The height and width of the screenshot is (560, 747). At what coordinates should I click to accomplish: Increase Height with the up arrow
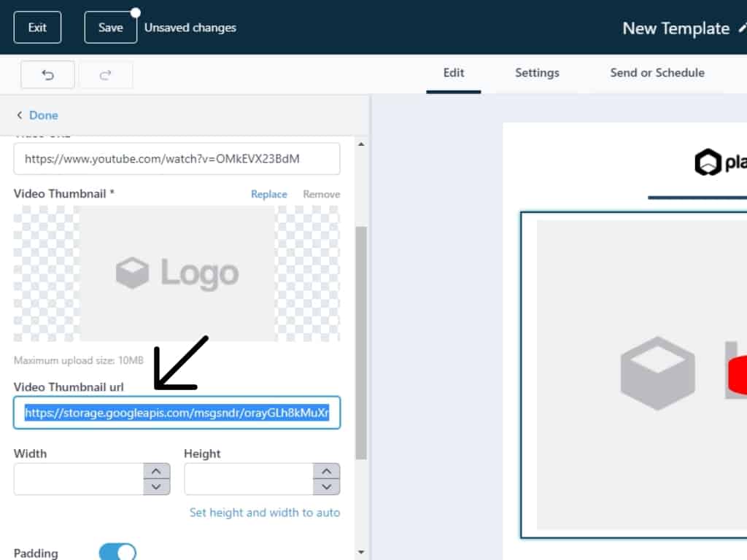(x=327, y=471)
